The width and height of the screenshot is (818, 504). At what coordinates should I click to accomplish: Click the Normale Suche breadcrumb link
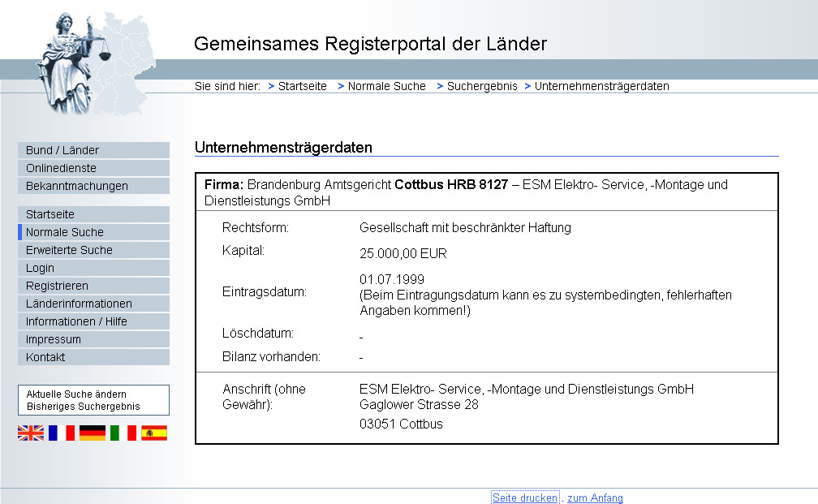(386, 86)
